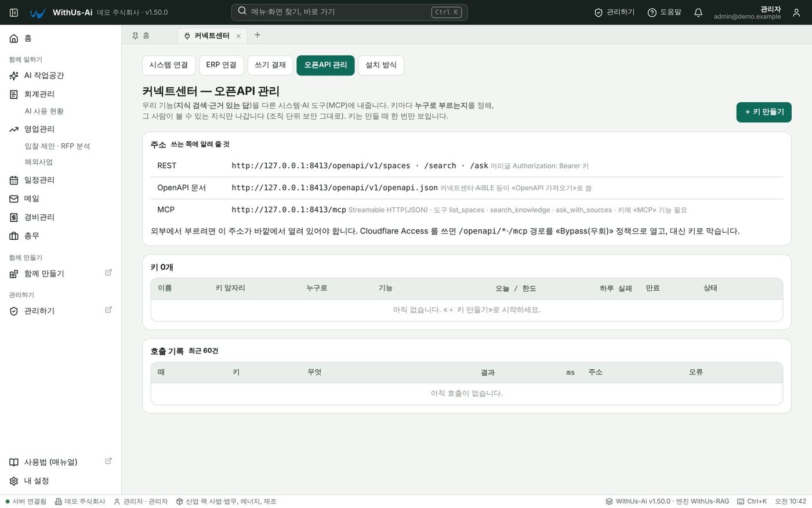The height and width of the screenshot is (508, 812).
Task: Click the search magnifier icon
Action: click(x=242, y=11)
